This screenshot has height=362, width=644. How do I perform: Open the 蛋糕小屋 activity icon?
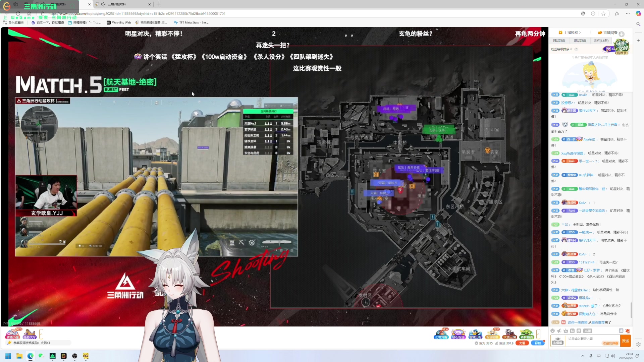tap(12, 334)
